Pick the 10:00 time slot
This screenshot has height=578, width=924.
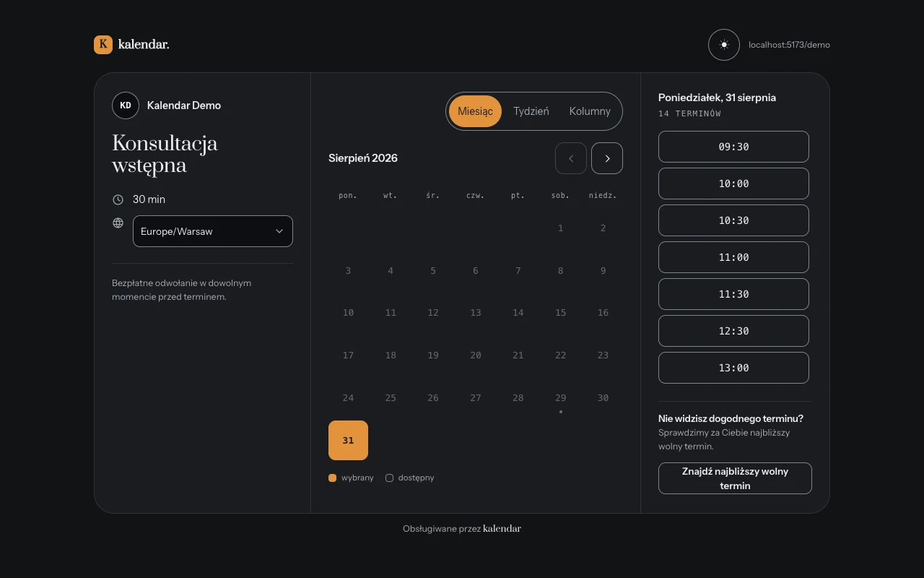coord(733,184)
